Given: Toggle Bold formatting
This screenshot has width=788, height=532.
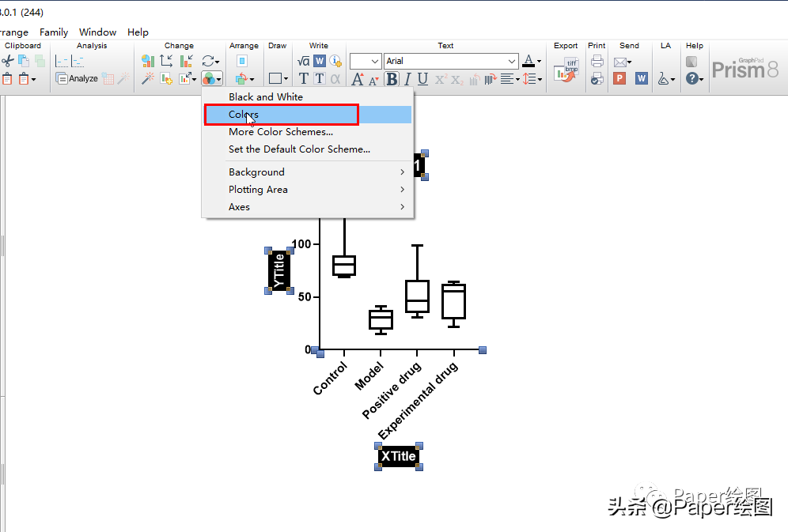Looking at the screenshot, I should [392, 79].
